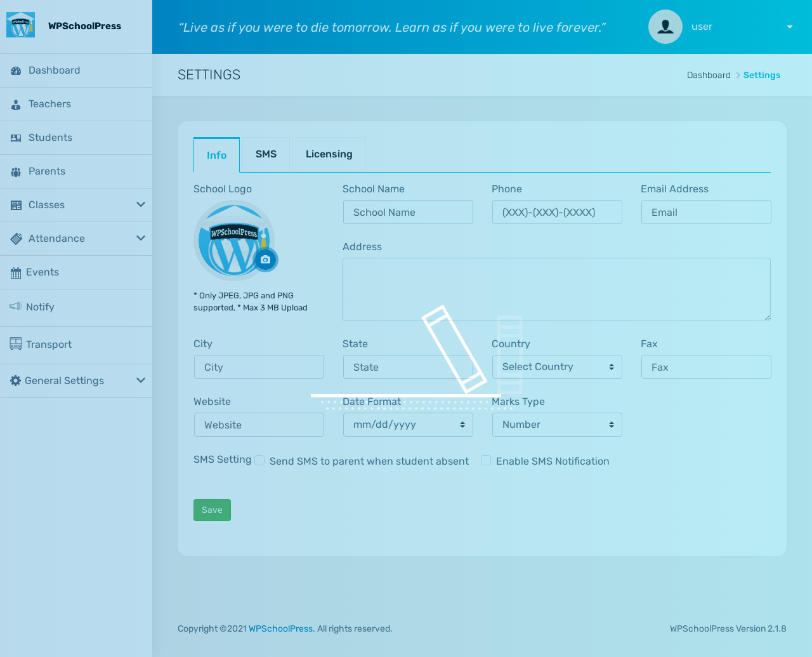Switch to the Info tab
The image size is (812, 657).
pyautogui.click(x=216, y=155)
